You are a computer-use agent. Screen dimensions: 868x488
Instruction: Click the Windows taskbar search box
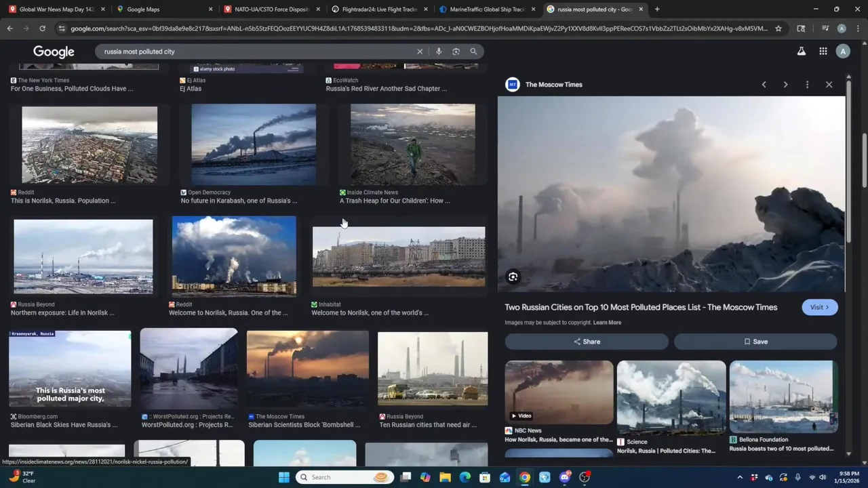pos(344,477)
